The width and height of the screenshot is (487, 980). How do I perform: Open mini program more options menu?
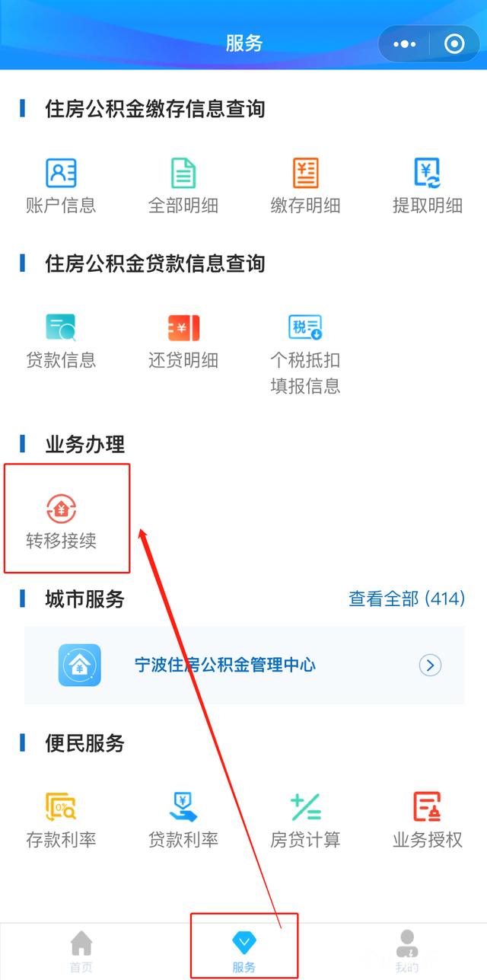[x=404, y=44]
